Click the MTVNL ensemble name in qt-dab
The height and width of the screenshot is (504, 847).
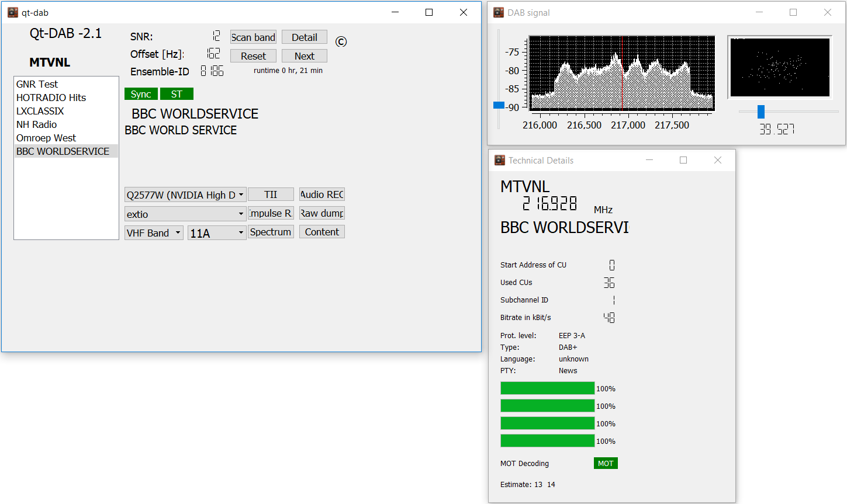[x=50, y=62]
